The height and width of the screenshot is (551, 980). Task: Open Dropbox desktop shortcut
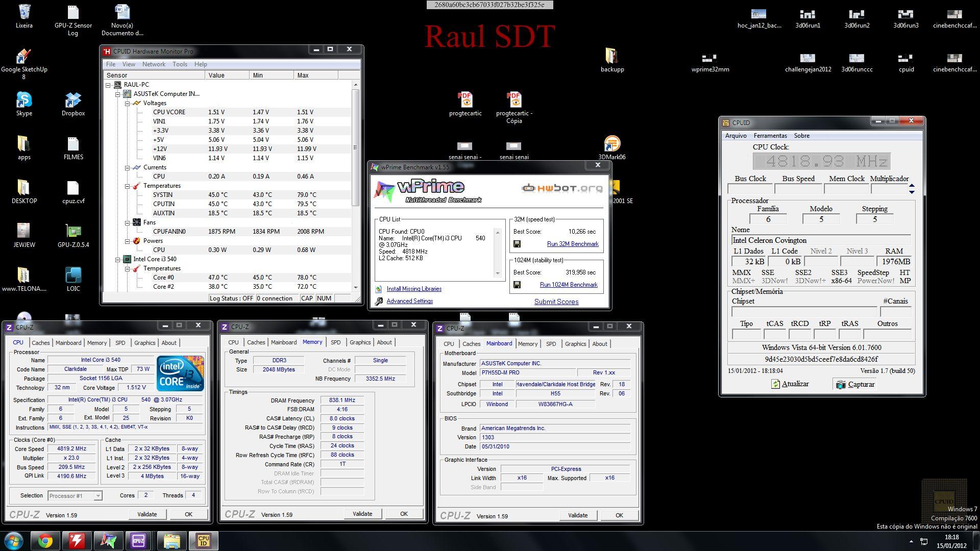coord(73,104)
